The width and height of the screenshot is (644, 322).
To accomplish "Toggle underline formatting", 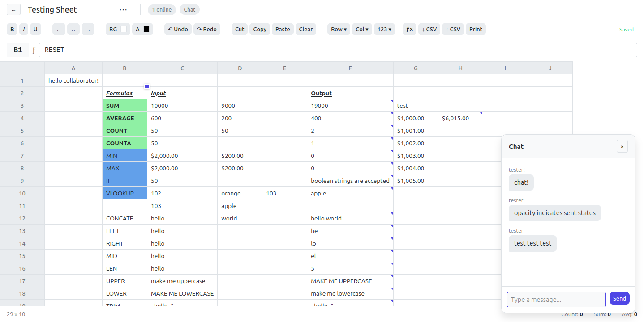I will tap(35, 29).
